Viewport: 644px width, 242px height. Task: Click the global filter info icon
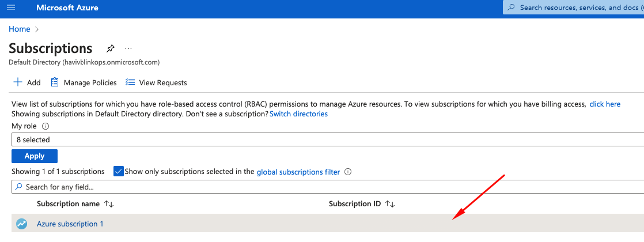(x=348, y=172)
